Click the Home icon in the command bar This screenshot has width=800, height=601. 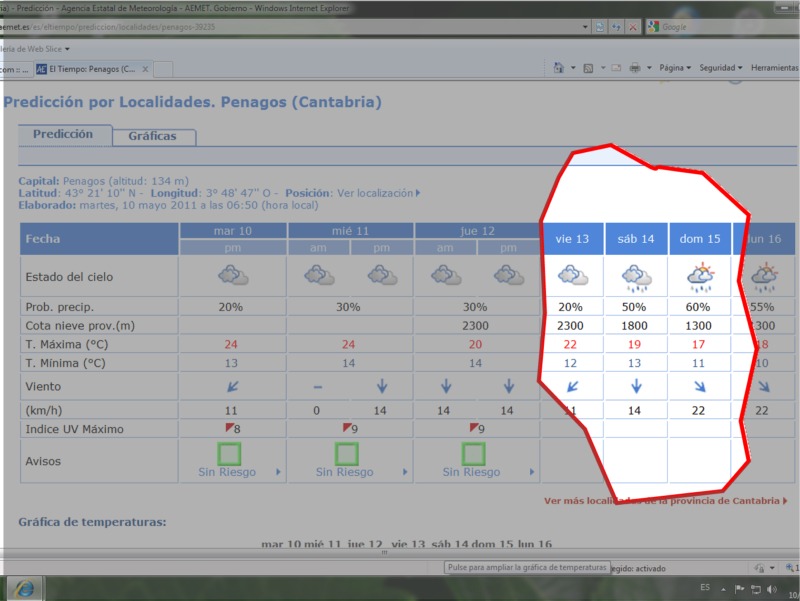tap(559, 68)
